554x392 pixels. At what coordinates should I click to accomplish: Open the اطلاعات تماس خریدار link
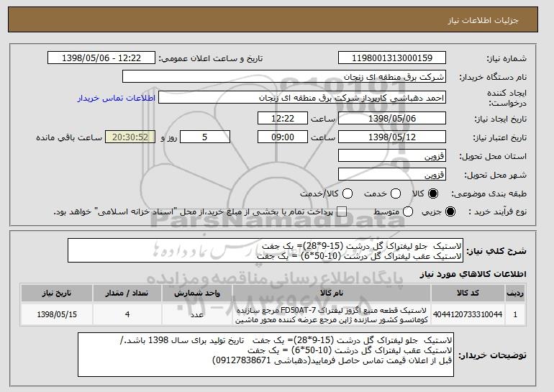pyautogui.click(x=117, y=98)
